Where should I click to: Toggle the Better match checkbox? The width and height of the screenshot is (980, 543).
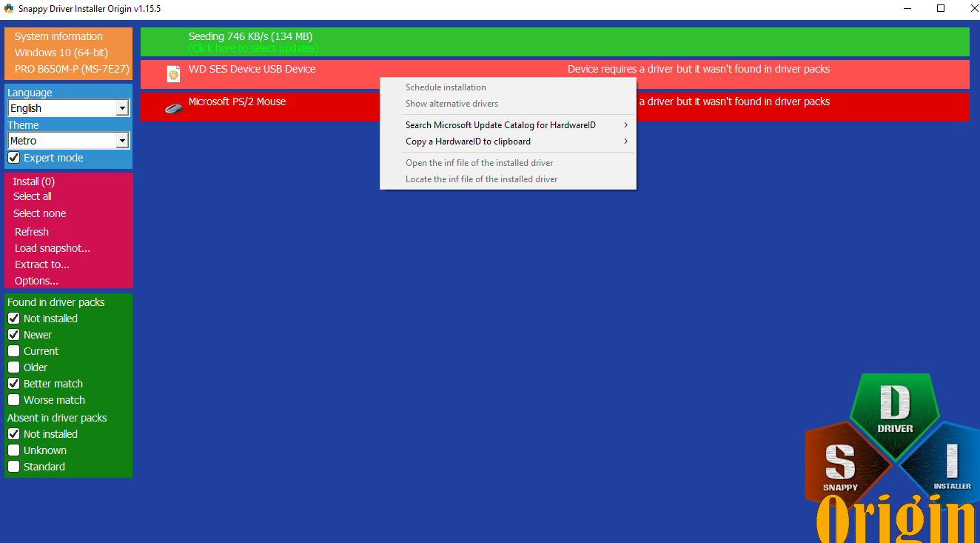coord(13,384)
